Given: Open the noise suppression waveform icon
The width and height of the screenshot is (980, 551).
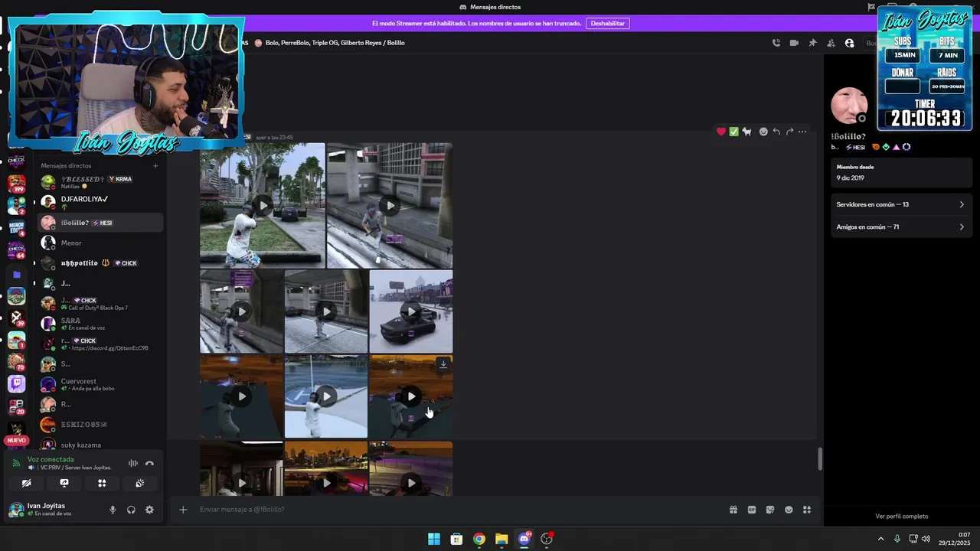Looking at the screenshot, I should click(x=133, y=463).
